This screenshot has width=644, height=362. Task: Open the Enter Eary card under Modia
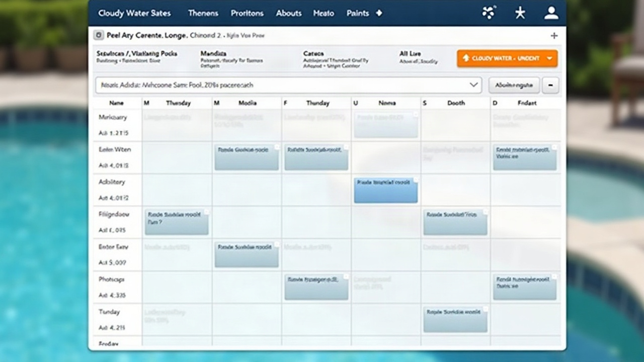pos(247,254)
